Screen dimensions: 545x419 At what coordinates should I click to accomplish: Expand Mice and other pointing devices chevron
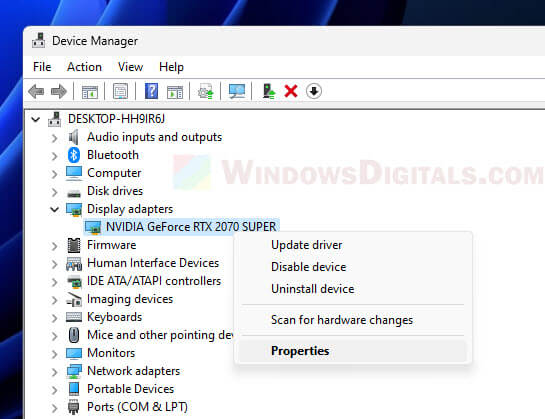tap(55, 336)
